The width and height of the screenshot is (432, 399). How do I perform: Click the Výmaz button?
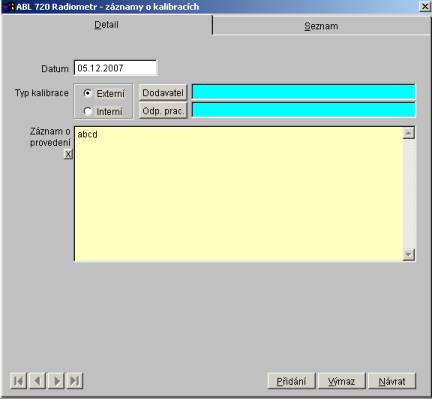click(x=342, y=381)
